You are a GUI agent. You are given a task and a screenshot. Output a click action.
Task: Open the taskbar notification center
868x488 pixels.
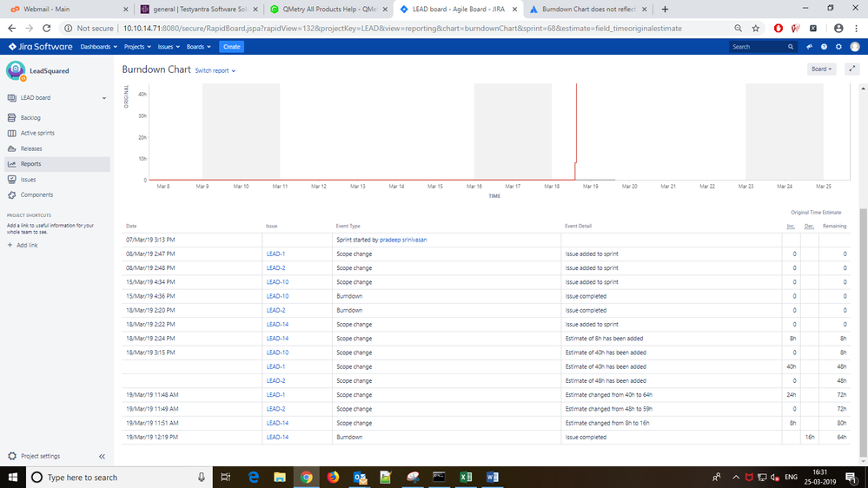(851, 477)
